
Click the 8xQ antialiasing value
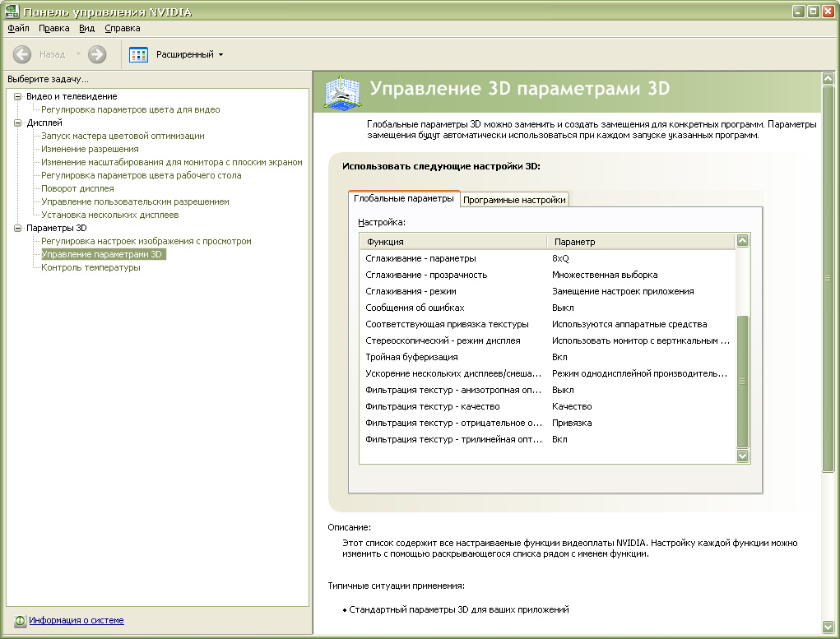point(560,258)
